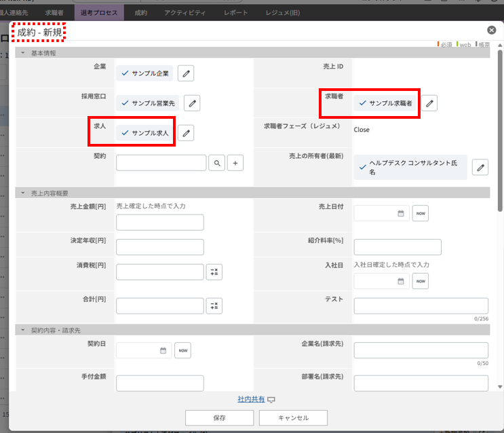The image size is (504, 433).
Task: Click the search magnifier icon for 契約
Action: [216, 163]
